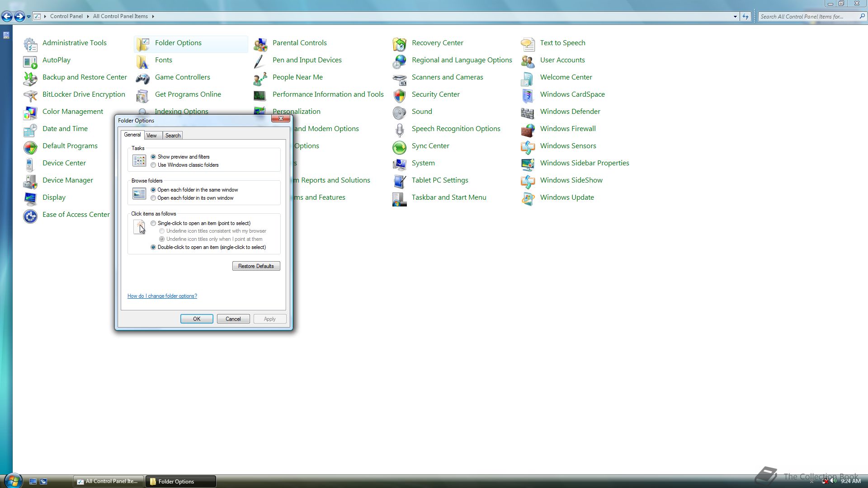Expand the address bar history dropdown
Screen dimensions: 868x488
735,17
